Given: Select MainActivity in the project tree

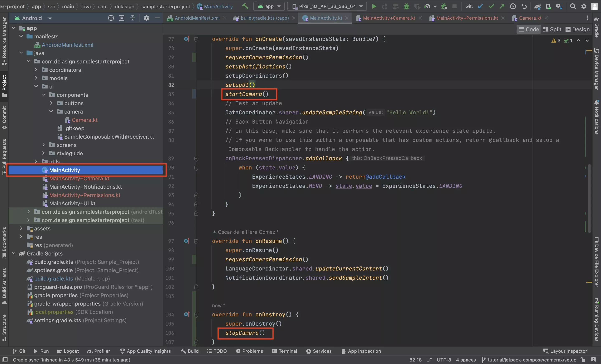Looking at the screenshot, I should coord(64,170).
